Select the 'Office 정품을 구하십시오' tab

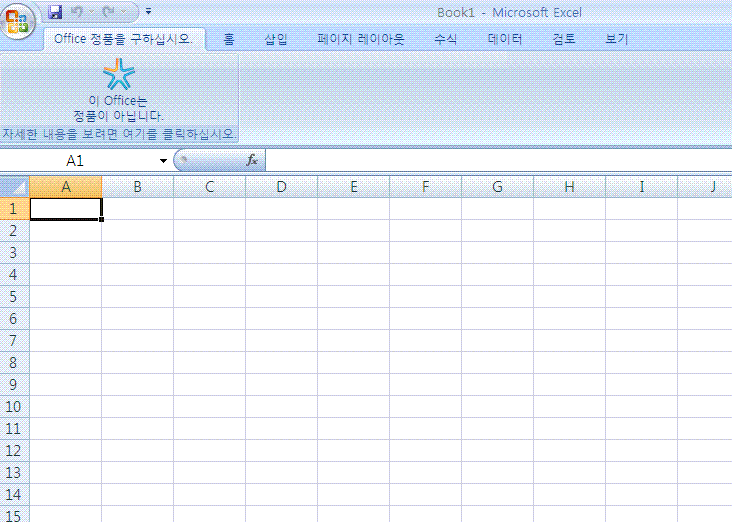pos(124,39)
